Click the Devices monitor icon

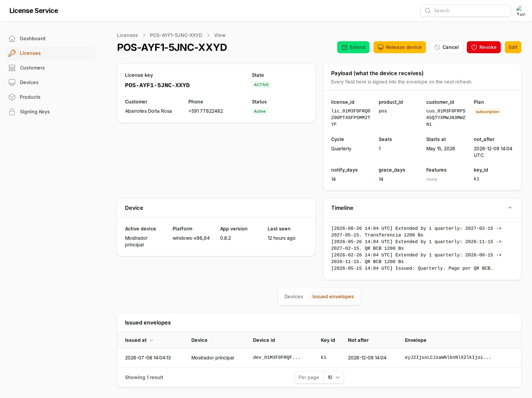[12, 82]
